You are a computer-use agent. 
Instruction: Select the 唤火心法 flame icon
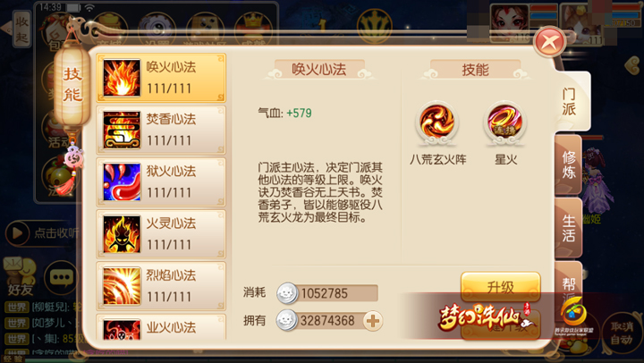(122, 78)
